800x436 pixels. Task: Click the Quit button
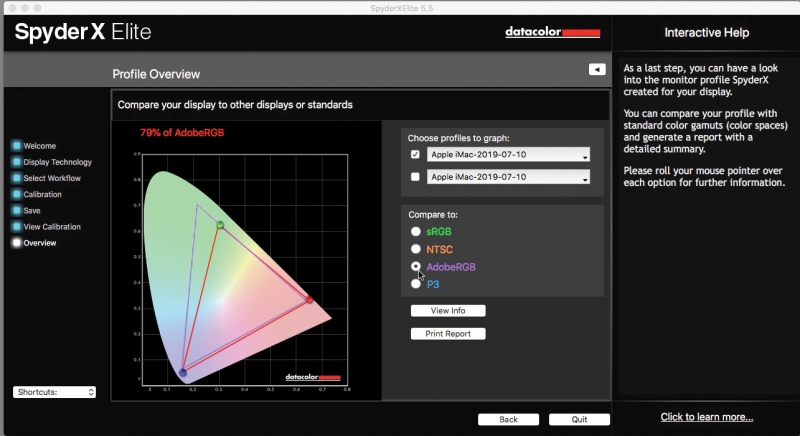579,419
